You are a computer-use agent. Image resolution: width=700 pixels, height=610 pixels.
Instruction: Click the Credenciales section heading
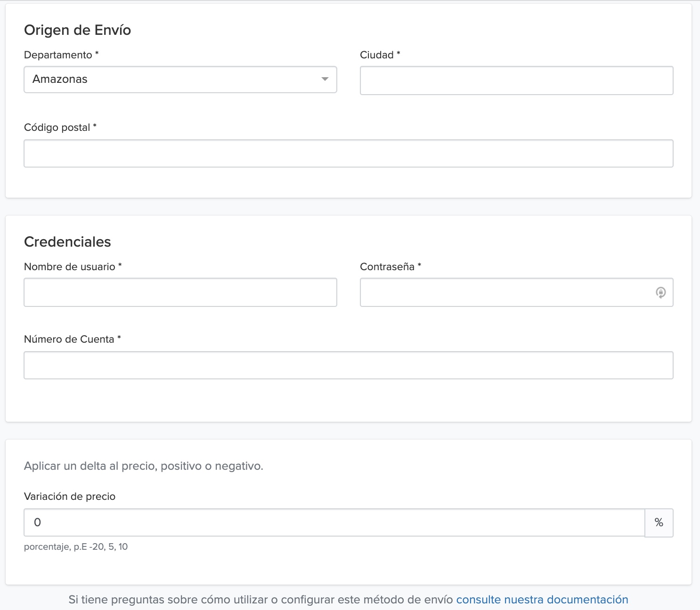pos(67,242)
